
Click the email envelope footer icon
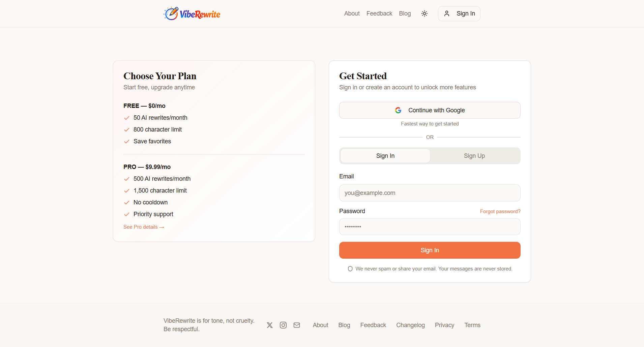pos(297,325)
